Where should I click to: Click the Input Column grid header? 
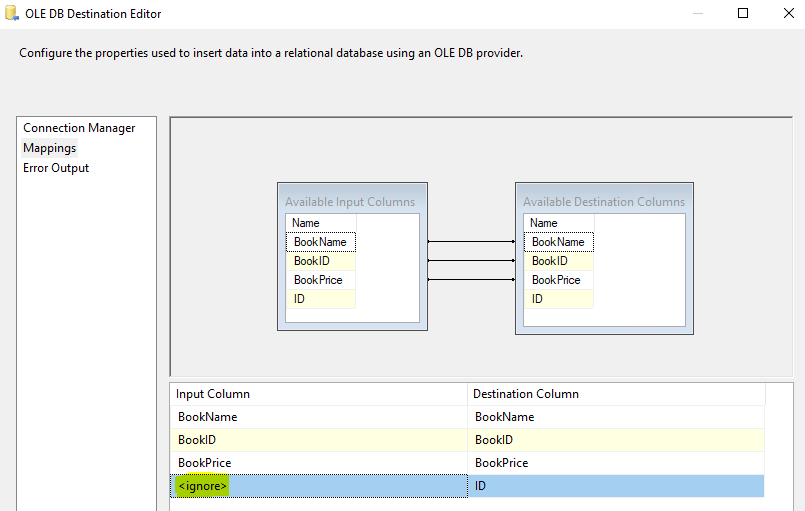coord(318,394)
